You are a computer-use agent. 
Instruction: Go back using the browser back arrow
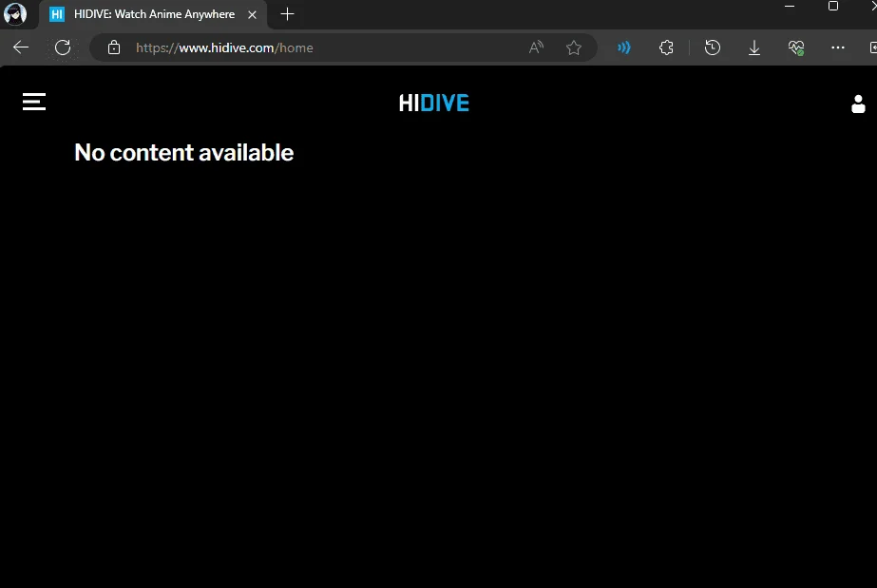(21, 47)
